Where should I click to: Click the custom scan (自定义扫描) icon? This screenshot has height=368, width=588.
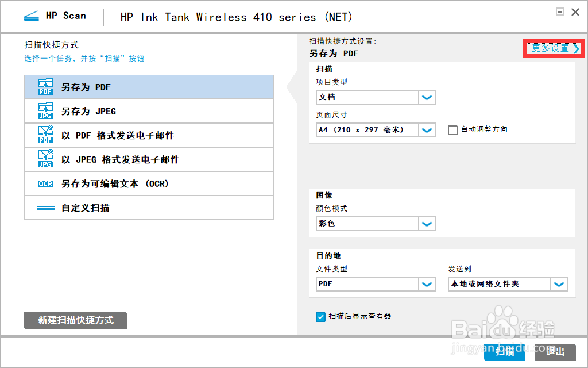45,208
